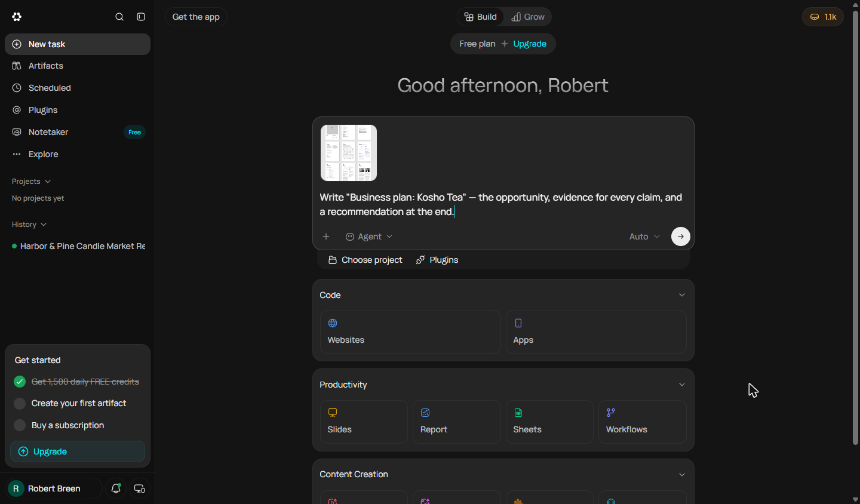The width and height of the screenshot is (860, 504).
Task: Open the devices icon beside notifications
Action: pyautogui.click(x=139, y=488)
